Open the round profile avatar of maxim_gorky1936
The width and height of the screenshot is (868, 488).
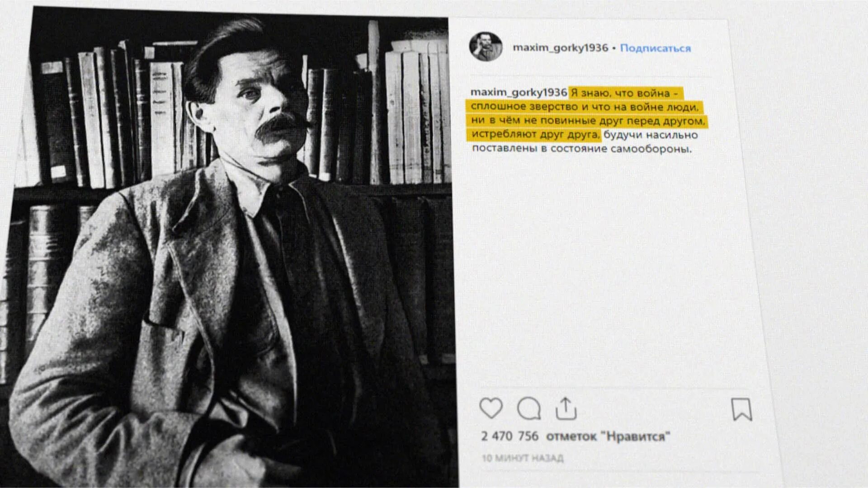click(486, 47)
